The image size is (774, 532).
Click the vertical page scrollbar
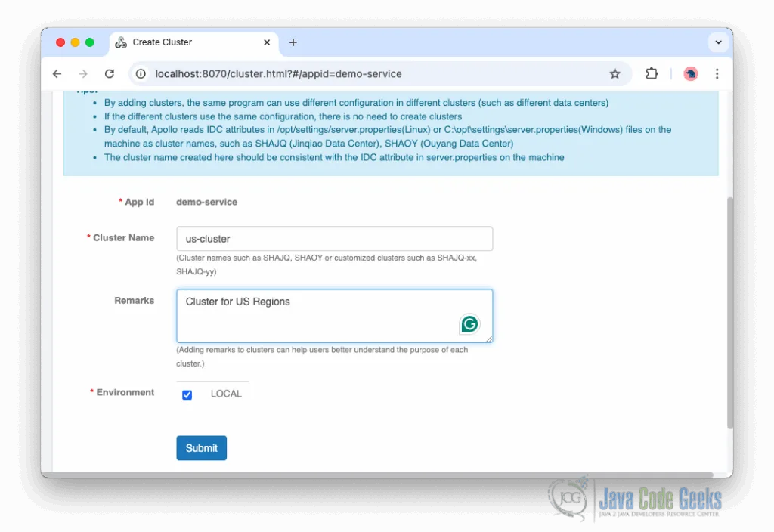coord(730,313)
